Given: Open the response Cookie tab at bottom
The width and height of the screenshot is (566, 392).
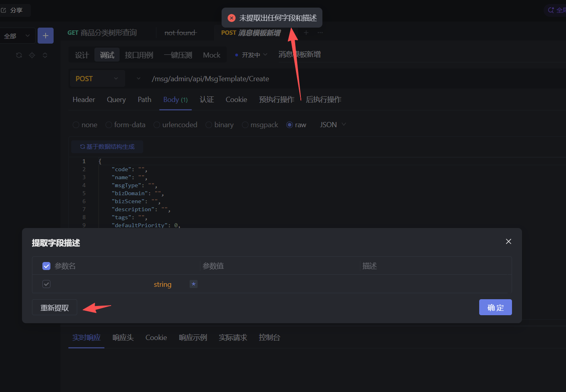Looking at the screenshot, I should tap(156, 338).
